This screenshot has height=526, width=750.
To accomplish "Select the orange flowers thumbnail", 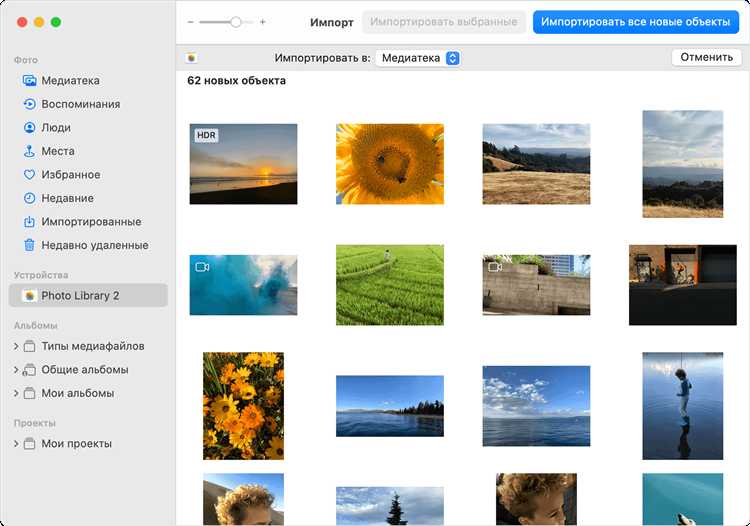I will [243, 406].
